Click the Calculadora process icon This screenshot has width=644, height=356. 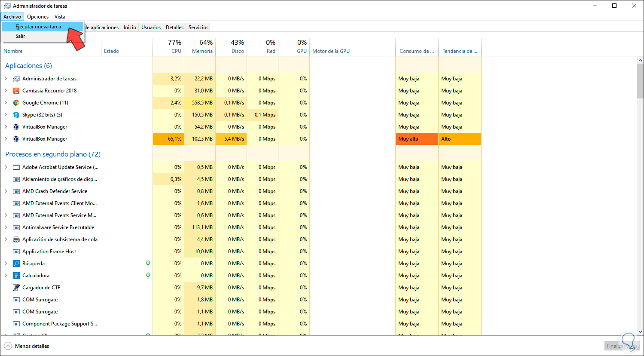(16, 276)
